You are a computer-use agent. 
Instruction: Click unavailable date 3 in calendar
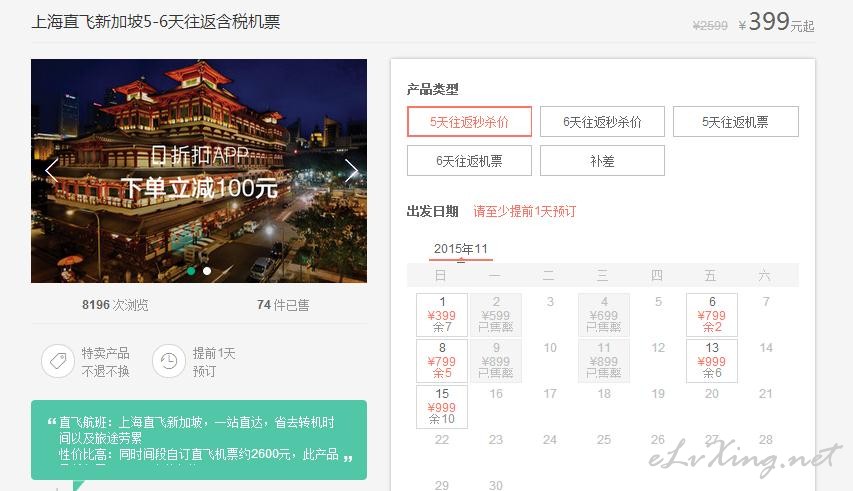click(550, 302)
